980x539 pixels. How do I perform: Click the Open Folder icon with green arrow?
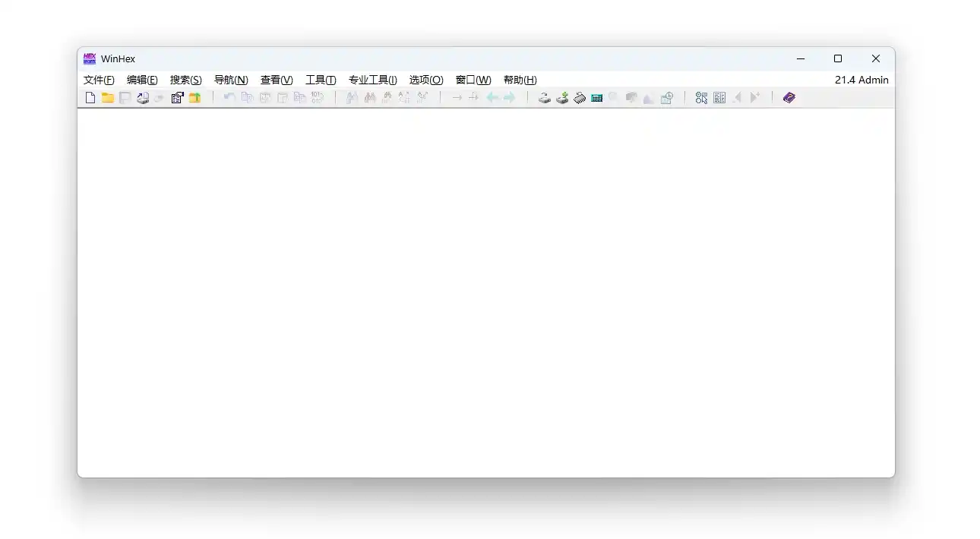tap(194, 98)
